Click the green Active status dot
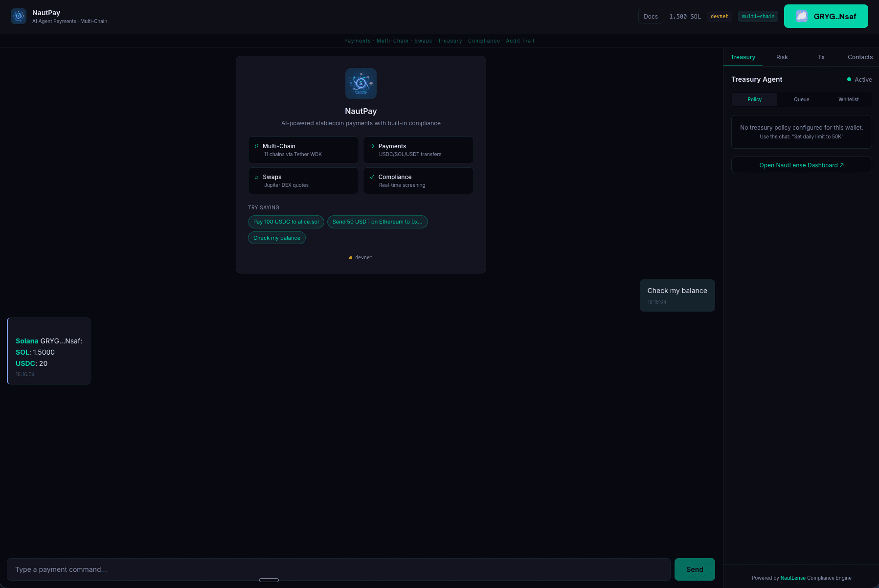The height and width of the screenshot is (588, 879). coord(849,79)
